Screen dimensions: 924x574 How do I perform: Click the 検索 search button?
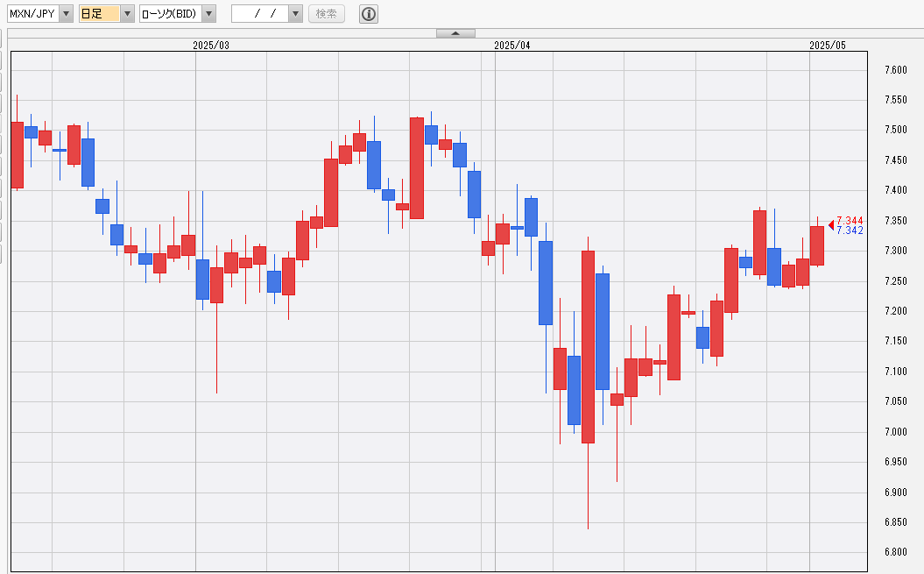pos(327,14)
